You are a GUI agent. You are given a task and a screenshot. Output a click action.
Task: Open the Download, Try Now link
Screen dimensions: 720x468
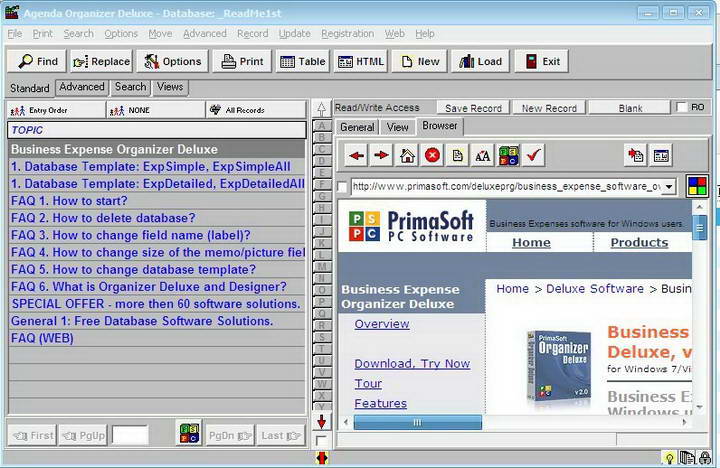(x=412, y=364)
